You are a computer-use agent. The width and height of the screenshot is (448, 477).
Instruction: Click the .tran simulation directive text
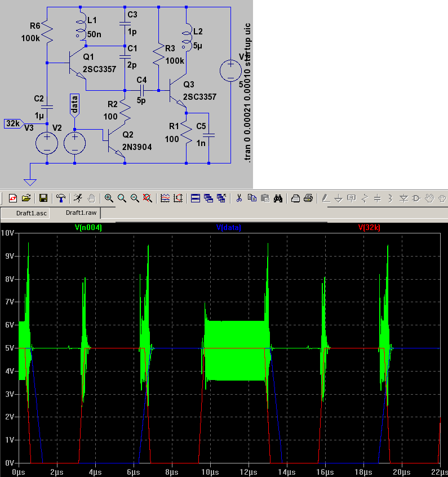coord(247,93)
